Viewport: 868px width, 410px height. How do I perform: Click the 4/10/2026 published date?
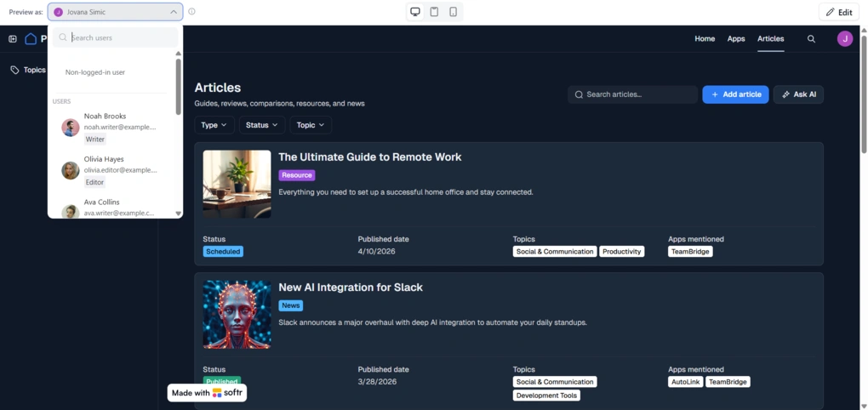click(376, 251)
